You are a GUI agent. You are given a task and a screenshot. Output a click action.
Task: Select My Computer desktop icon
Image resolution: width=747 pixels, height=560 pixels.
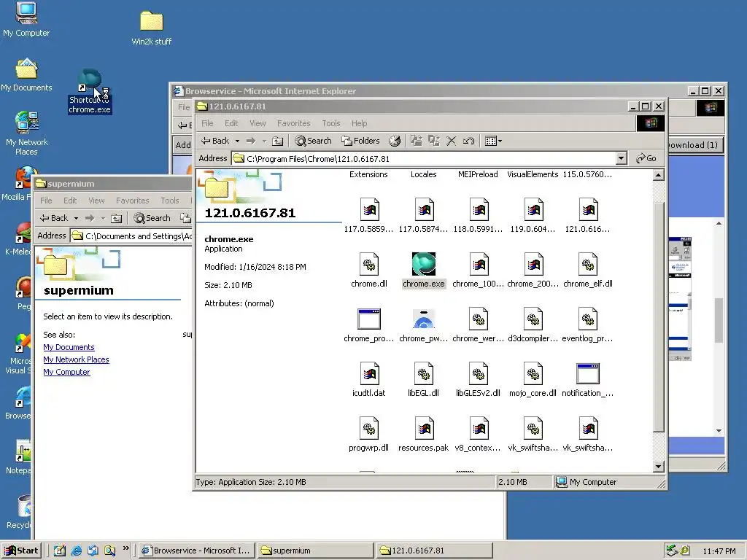(26, 19)
